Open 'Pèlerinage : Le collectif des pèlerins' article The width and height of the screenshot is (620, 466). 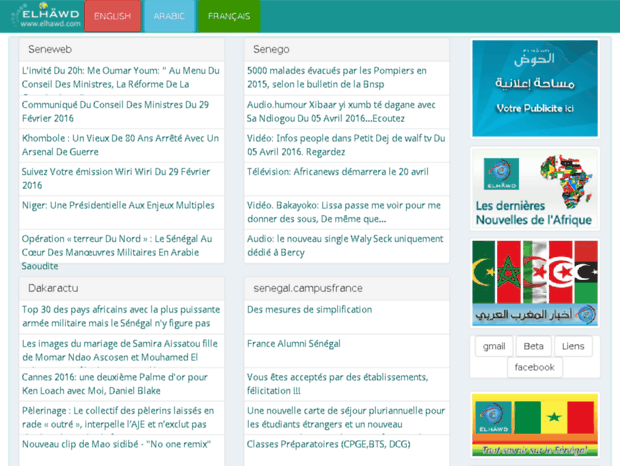(122, 418)
